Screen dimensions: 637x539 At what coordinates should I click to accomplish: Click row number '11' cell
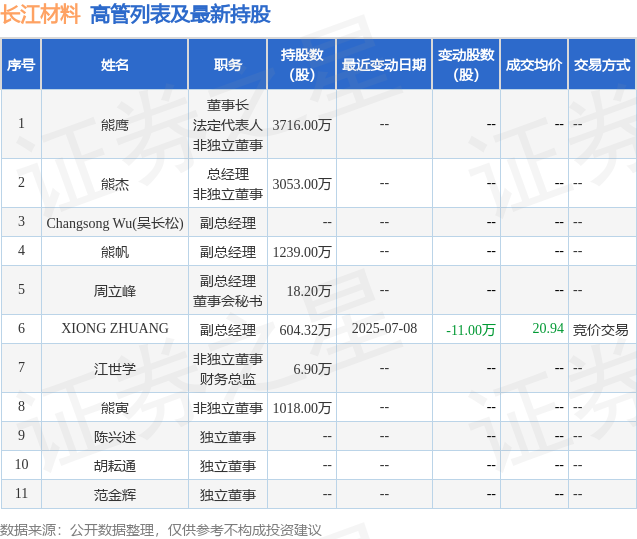[x=21, y=494]
